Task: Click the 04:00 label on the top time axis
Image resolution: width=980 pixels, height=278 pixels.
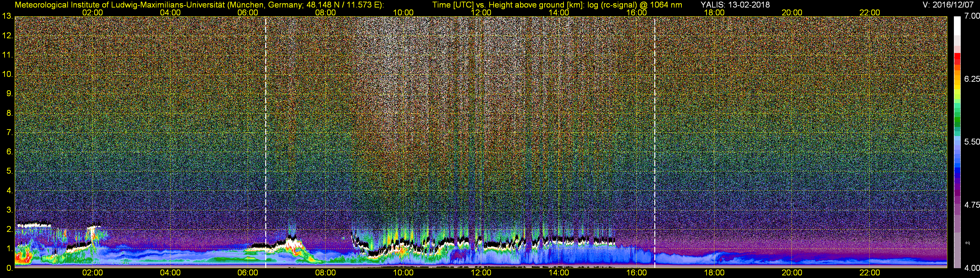Action: 170,12
